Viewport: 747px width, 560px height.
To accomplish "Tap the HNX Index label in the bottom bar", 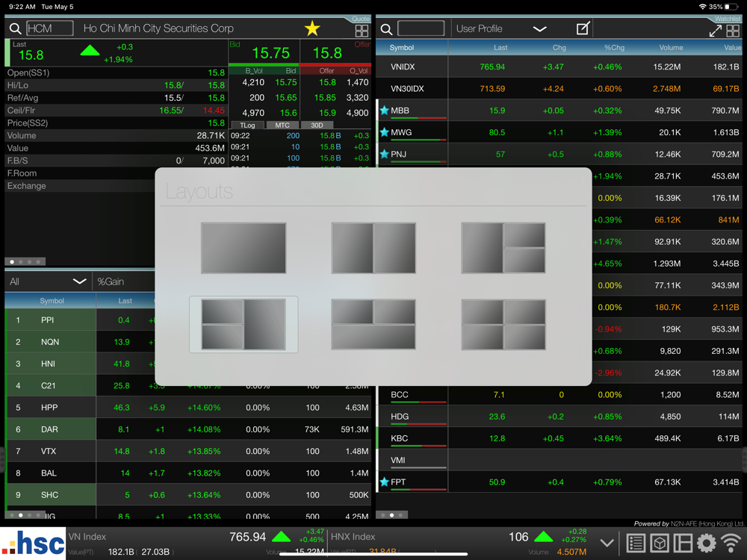I will 353,537.
